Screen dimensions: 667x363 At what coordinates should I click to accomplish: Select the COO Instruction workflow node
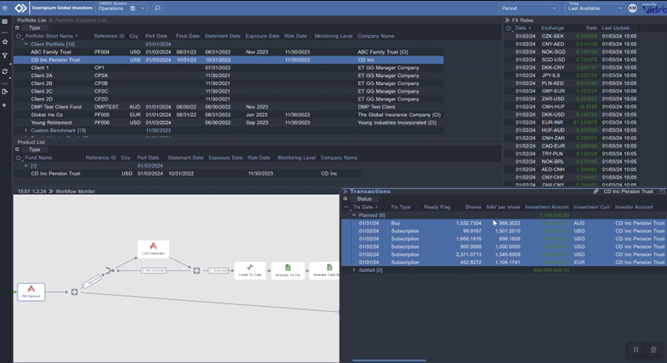[153, 249]
